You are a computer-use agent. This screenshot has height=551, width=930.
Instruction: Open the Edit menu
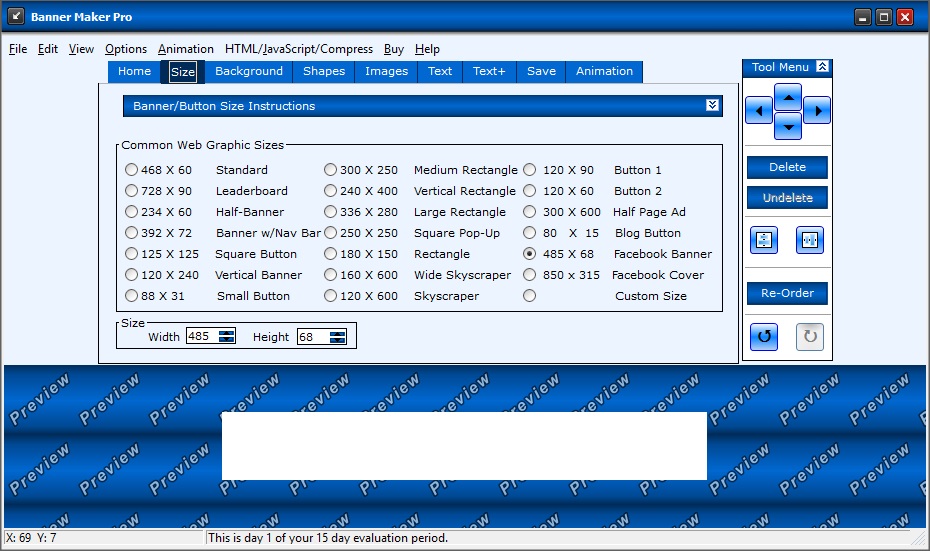[47, 49]
